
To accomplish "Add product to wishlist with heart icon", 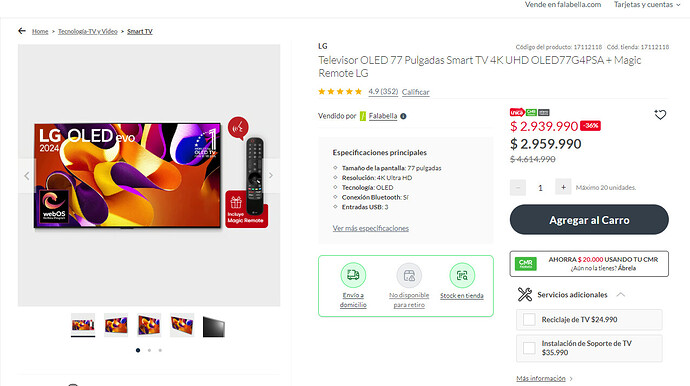I will click(660, 115).
